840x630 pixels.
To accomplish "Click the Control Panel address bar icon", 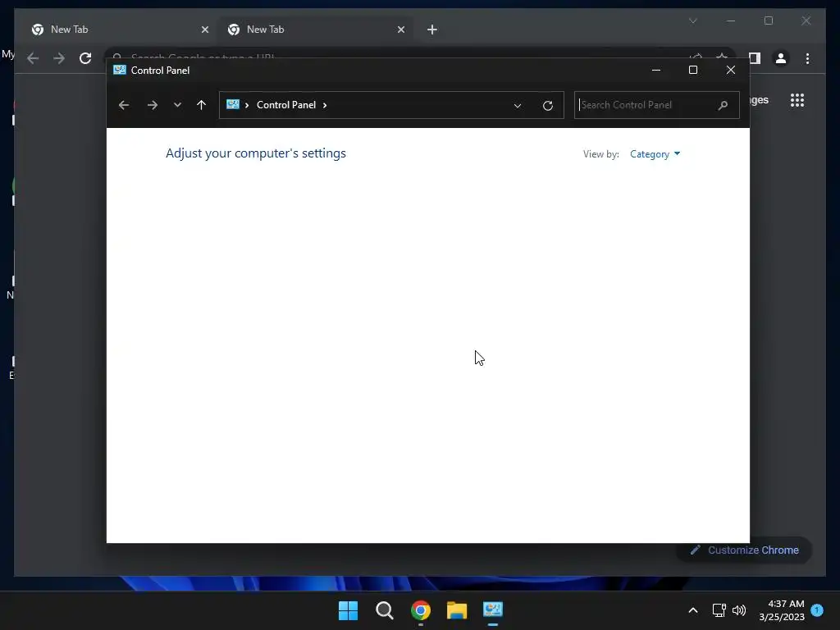I will coord(232,104).
